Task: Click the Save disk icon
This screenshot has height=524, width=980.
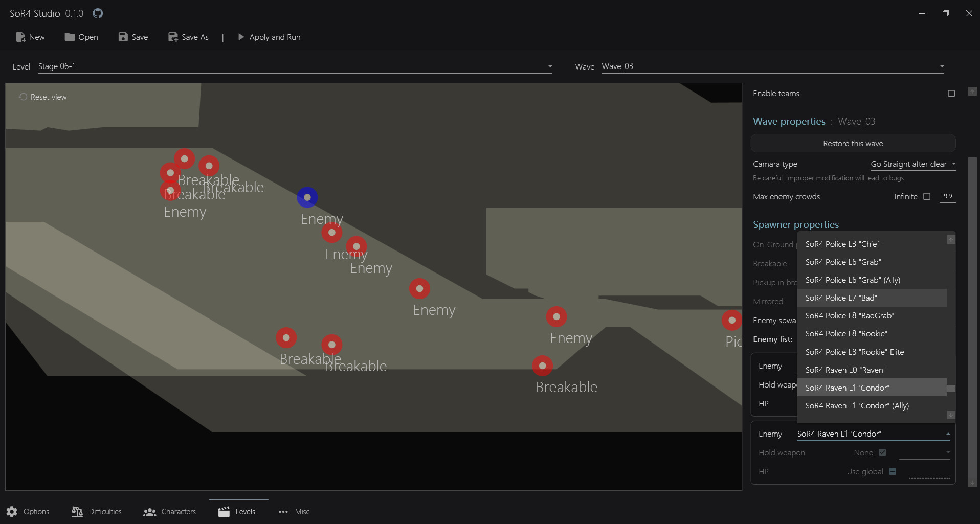Action: pos(123,37)
